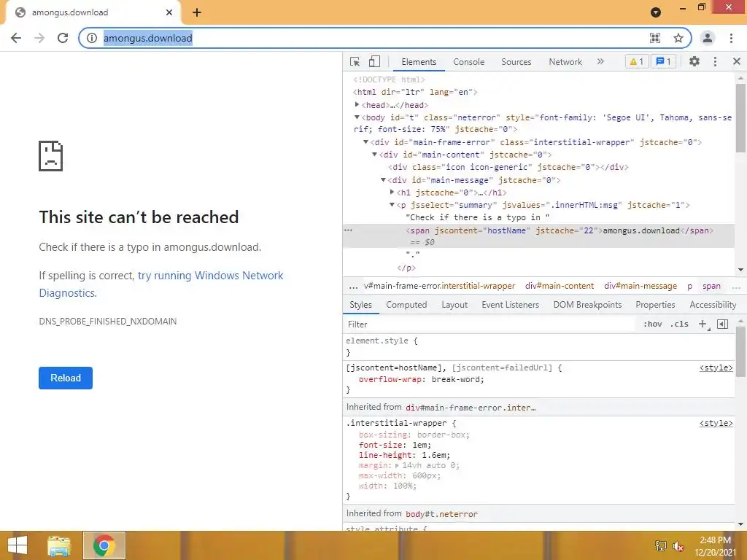Viewport: 747px width, 560px height.
Task: Click the browser back arrow
Action: click(16, 38)
